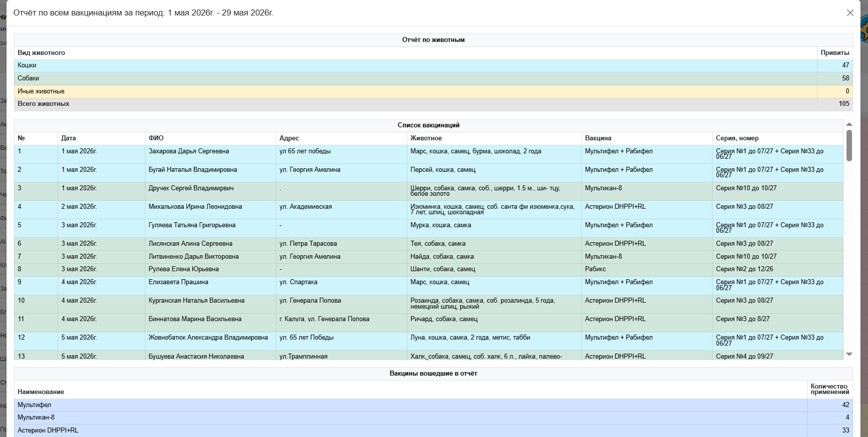Select row for Курганская Наталья Васильевна
Viewport: 868px width, 437px height.
click(x=429, y=304)
